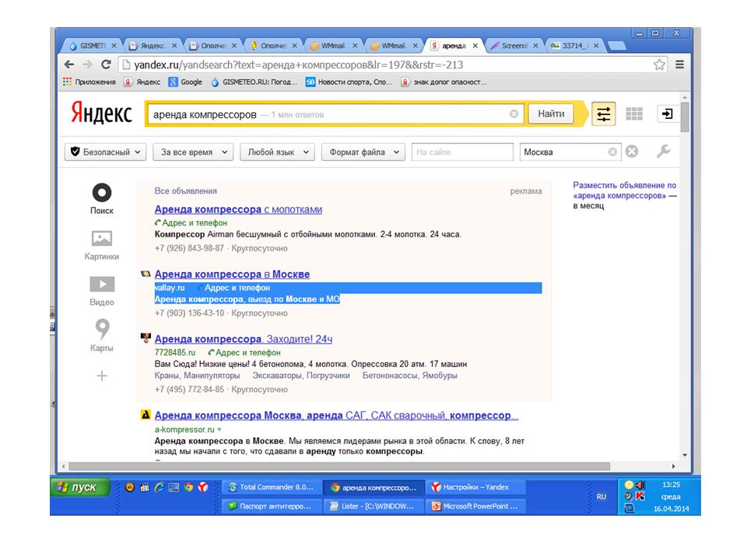
Task: Expand a-kompressor.ru result arrow
Action: pyautogui.click(x=219, y=429)
